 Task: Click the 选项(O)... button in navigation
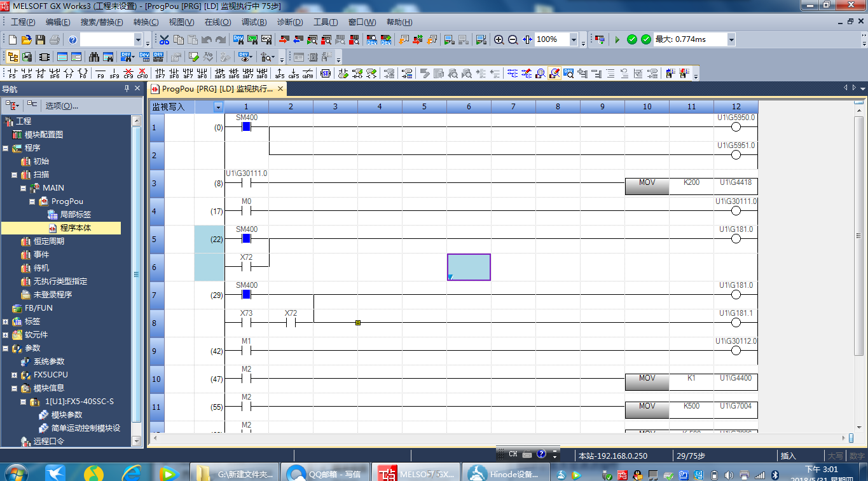(62, 105)
